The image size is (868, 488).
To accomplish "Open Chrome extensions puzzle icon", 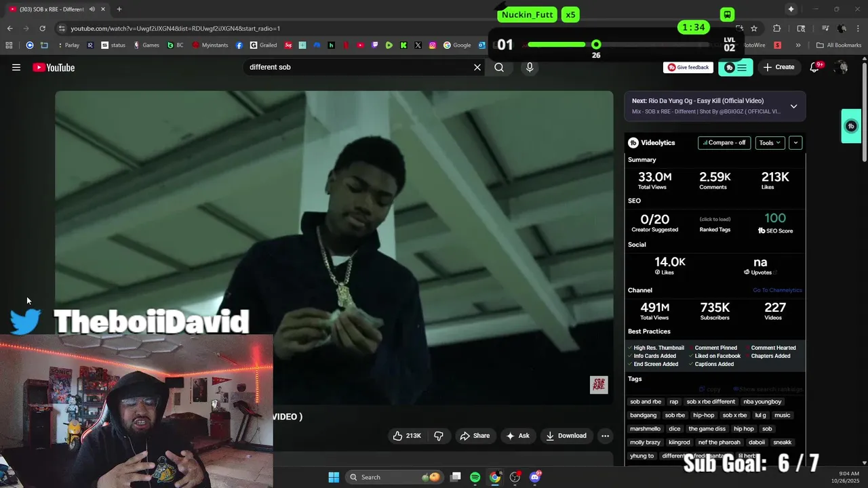I will pyautogui.click(x=777, y=28).
